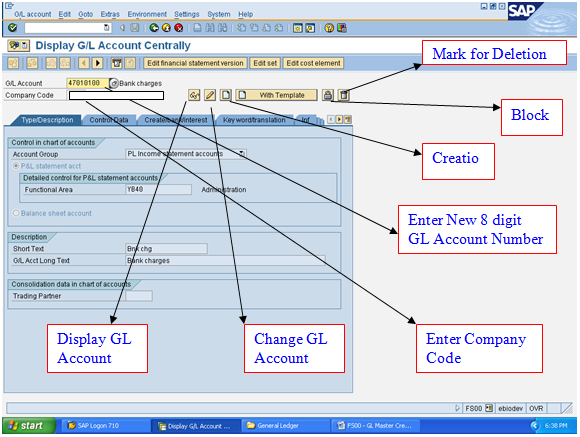Click the Display glasses icon next to company code
The width and height of the screenshot is (580, 437).
click(x=194, y=95)
